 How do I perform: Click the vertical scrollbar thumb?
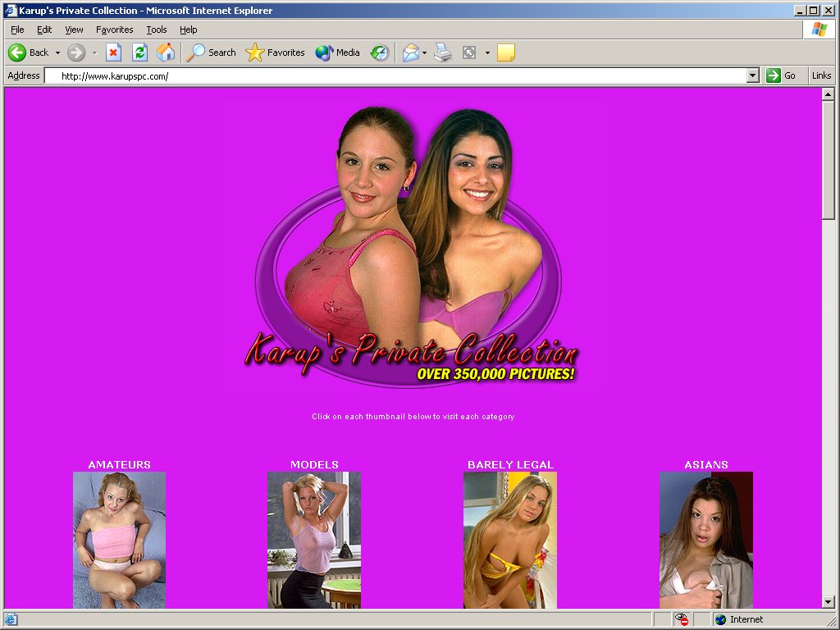coord(828,160)
